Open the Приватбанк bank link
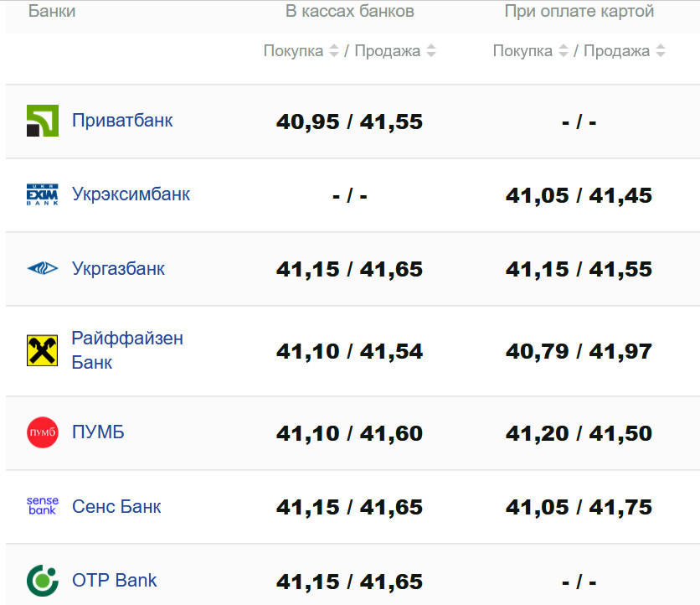 (x=122, y=121)
